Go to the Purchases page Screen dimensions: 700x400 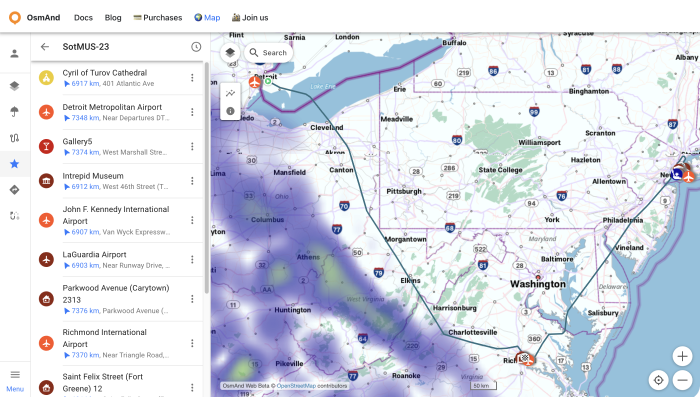point(158,17)
